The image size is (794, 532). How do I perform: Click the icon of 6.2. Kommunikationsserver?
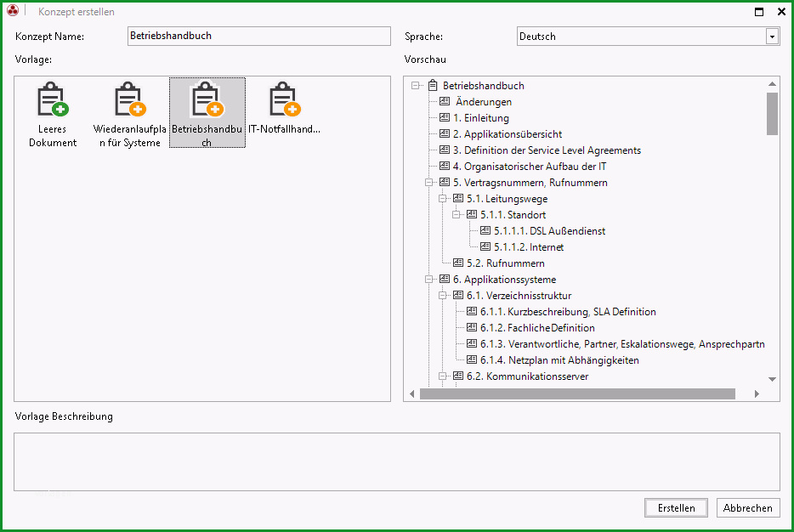click(x=458, y=376)
